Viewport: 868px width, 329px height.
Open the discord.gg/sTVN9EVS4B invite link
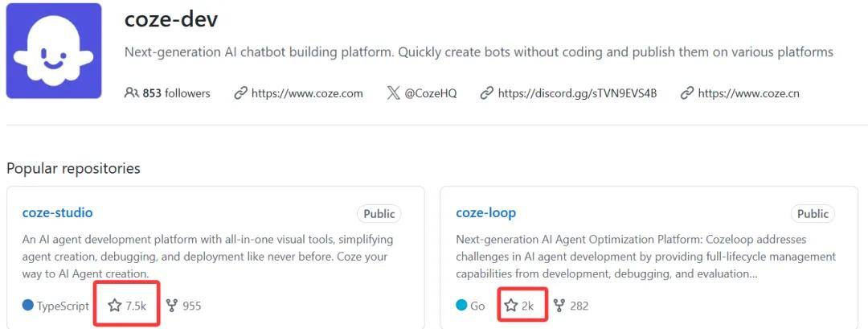tap(577, 93)
